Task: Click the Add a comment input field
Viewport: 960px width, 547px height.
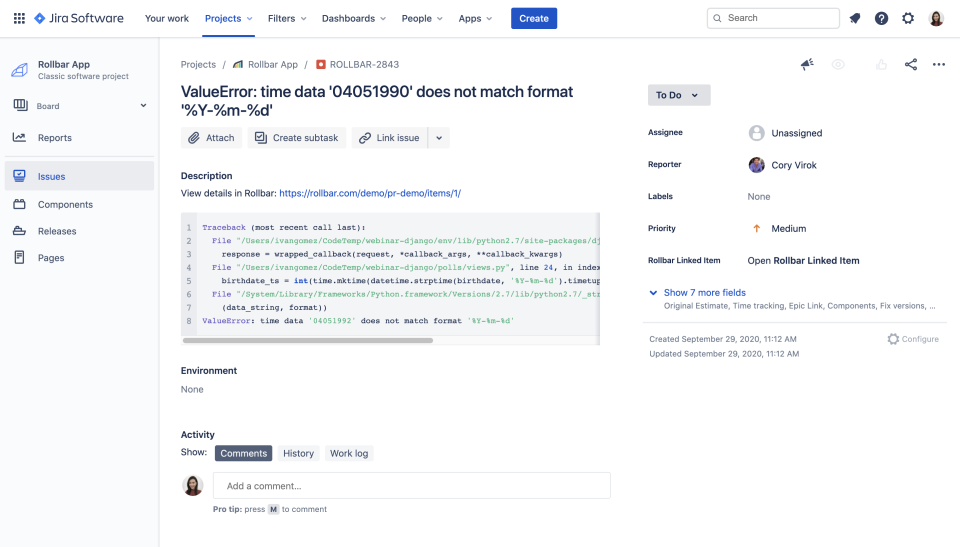Action: [x=412, y=486]
